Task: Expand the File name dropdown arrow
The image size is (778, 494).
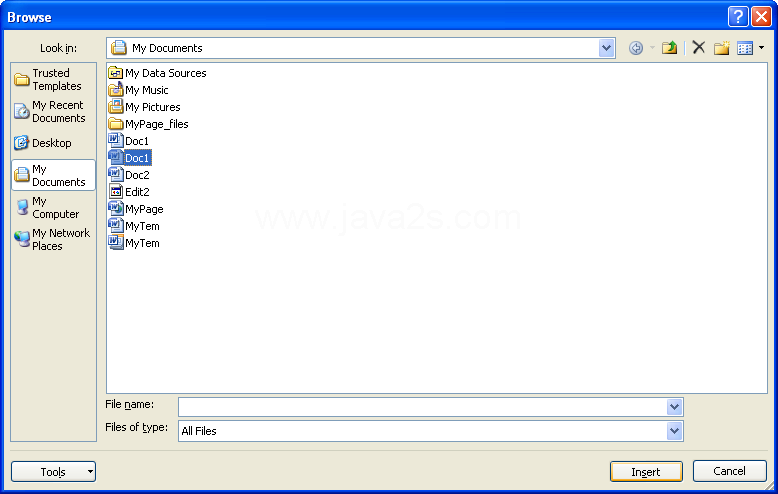Action: tap(674, 407)
